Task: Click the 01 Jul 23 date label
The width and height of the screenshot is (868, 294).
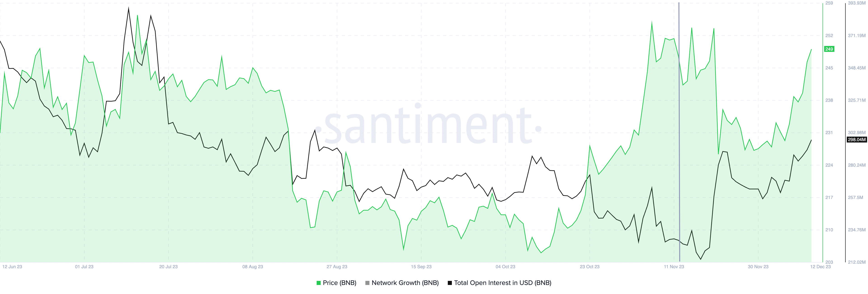Action: click(x=84, y=267)
